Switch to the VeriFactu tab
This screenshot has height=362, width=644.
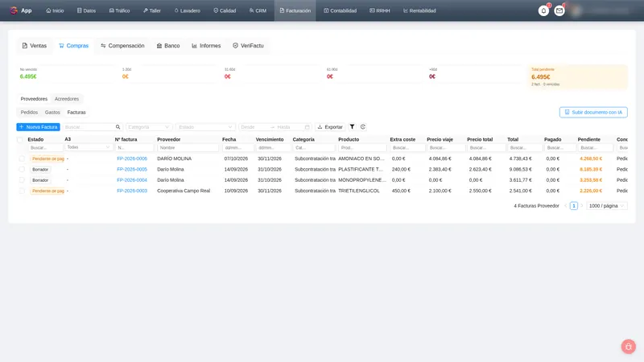248,46
